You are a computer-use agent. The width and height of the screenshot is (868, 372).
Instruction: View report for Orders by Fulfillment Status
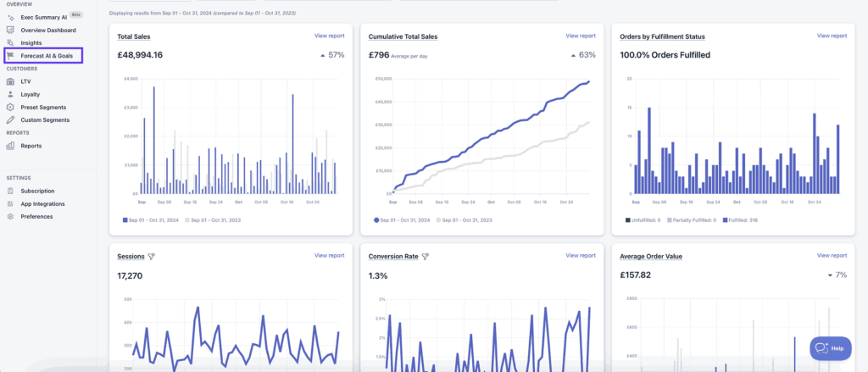tap(832, 36)
